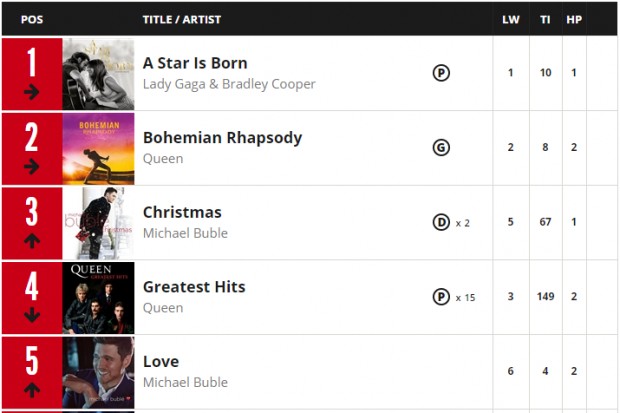Image resolution: width=620 pixels, height=413 pixels.
Task: Open Queen Greatest Hits cover thumbnail
Action: click(98, 298)
